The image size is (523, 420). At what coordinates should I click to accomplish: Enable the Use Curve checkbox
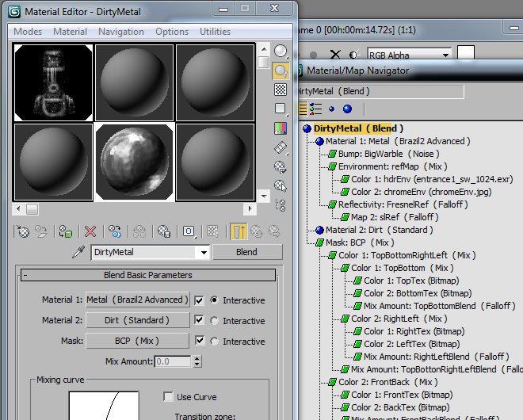pos(168,397)
